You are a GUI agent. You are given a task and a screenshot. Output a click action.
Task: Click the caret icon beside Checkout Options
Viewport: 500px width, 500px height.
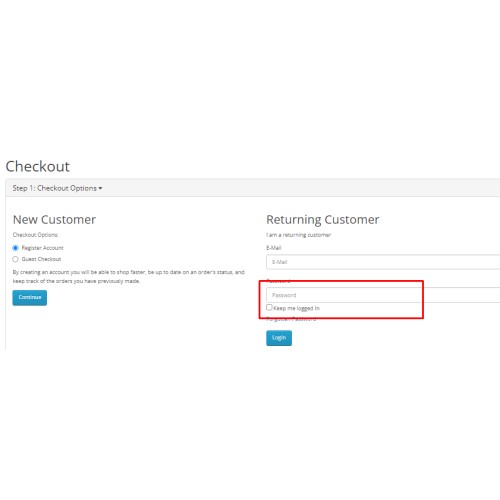point(100,188)
